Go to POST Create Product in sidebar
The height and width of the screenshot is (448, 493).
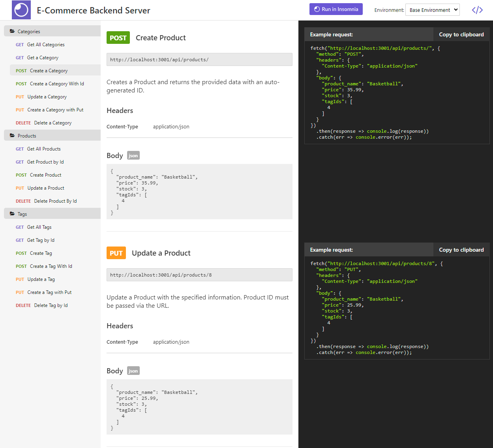point(55,175)
